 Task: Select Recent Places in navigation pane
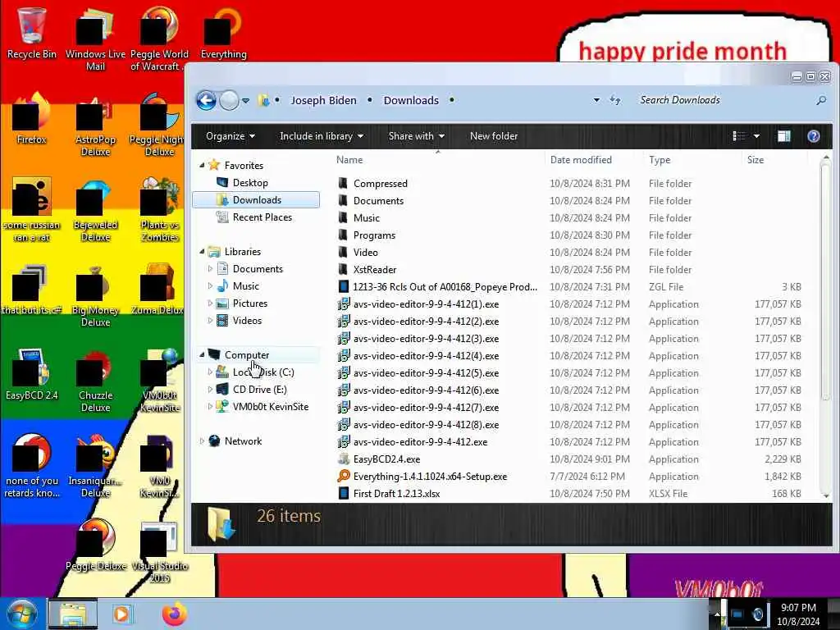(262, 217)
